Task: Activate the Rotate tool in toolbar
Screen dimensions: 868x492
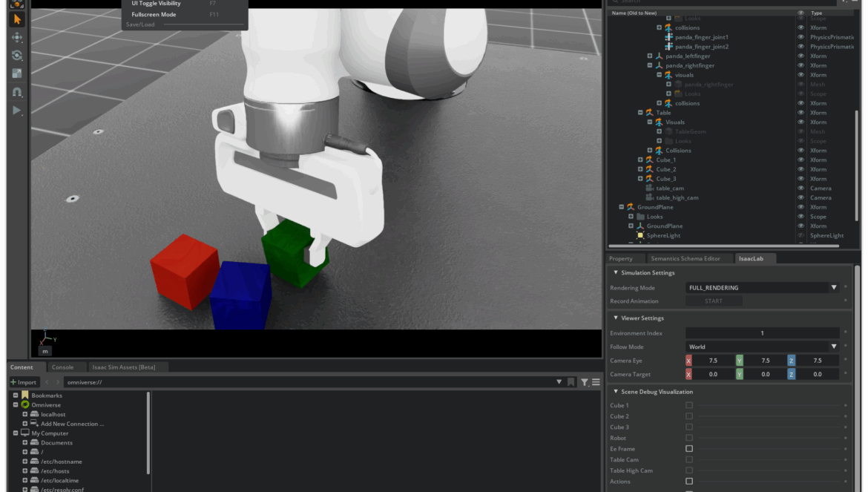Action: pos(16,56)
